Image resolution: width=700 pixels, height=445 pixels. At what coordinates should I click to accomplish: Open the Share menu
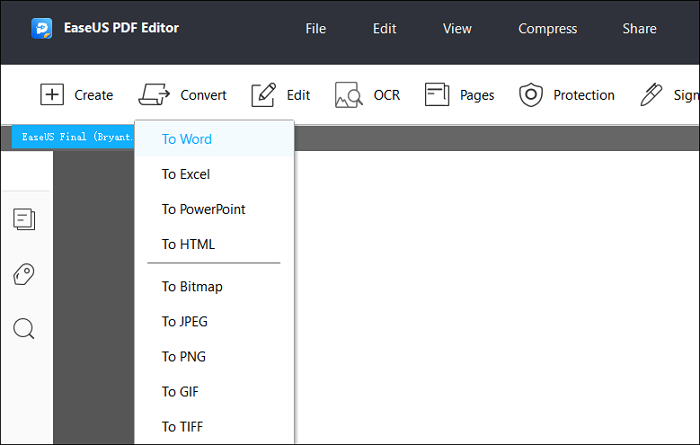[639, 29]
